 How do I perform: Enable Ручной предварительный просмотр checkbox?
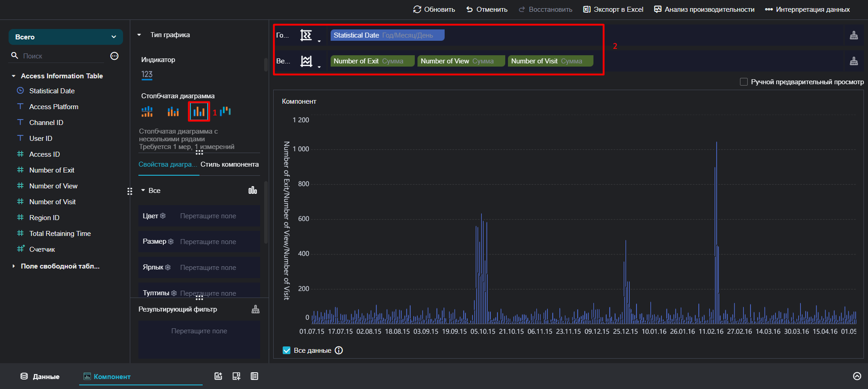pyautogui.click(x=744, y=82)
